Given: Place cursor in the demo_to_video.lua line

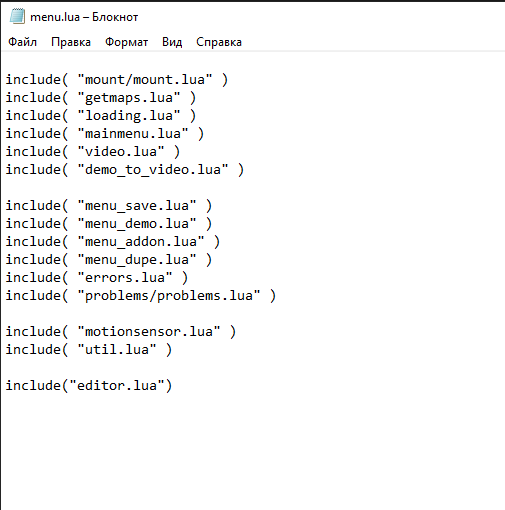Looking at the screenshot, I should [x=125, y=170].
